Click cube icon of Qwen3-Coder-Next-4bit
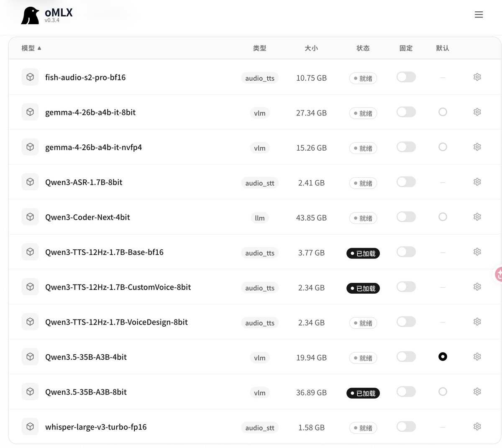Image resolution: width=502 pixels, height=448 pixels. 30,217
